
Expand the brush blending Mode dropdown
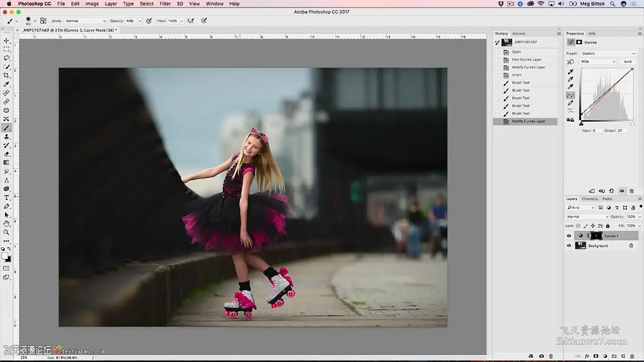click(86, 21)
